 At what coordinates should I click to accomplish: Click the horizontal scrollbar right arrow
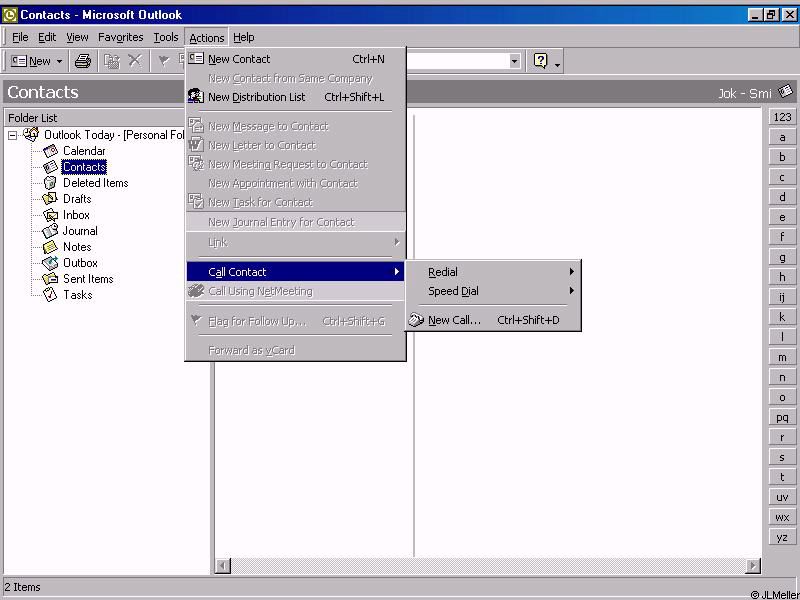pos(753,565)
